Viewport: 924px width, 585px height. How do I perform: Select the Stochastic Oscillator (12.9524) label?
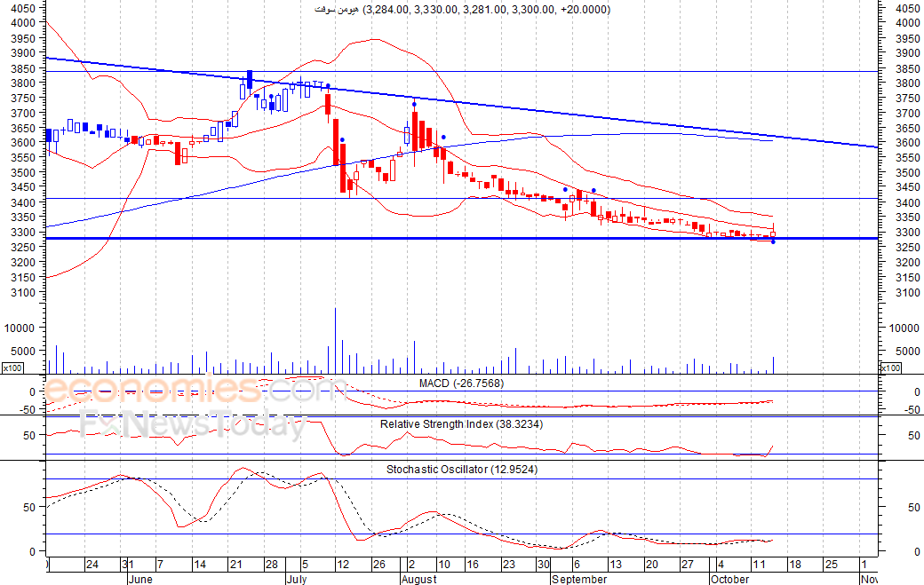[462, 469]
